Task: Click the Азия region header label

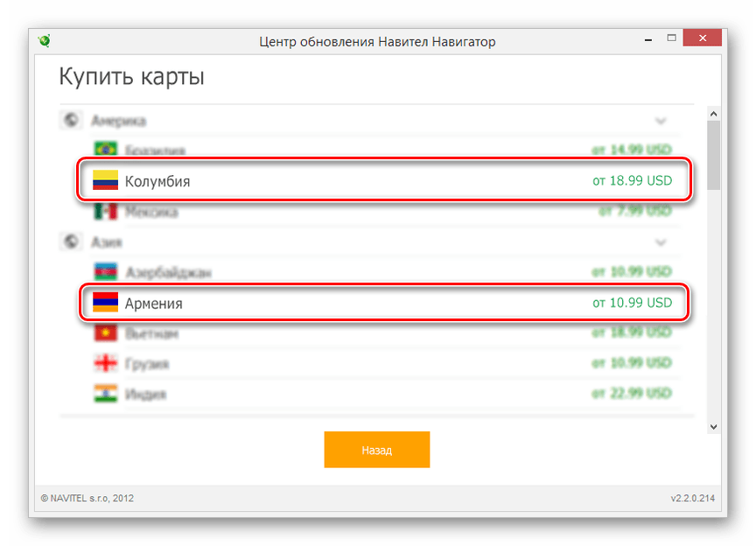Action: pyautogui.click(x=107, y=242)
